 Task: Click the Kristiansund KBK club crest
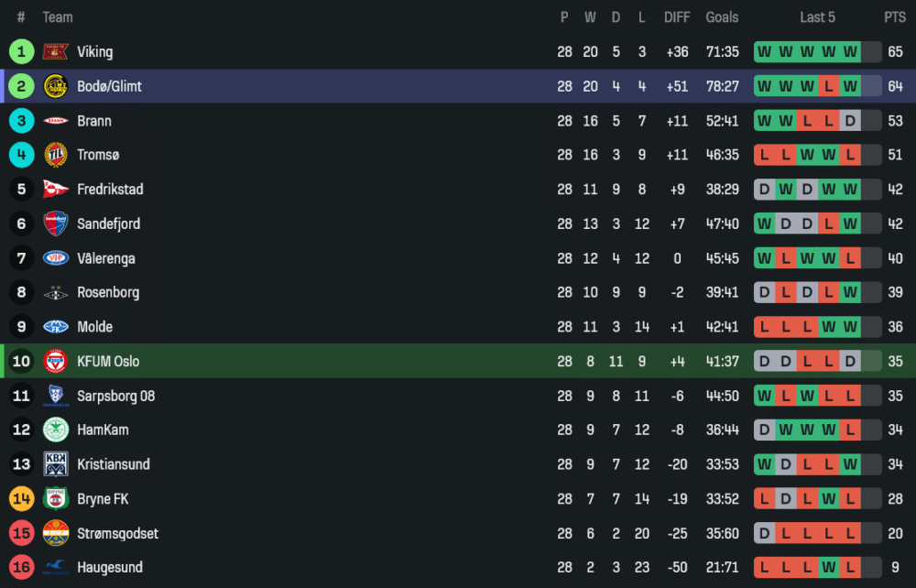point(56,464)
